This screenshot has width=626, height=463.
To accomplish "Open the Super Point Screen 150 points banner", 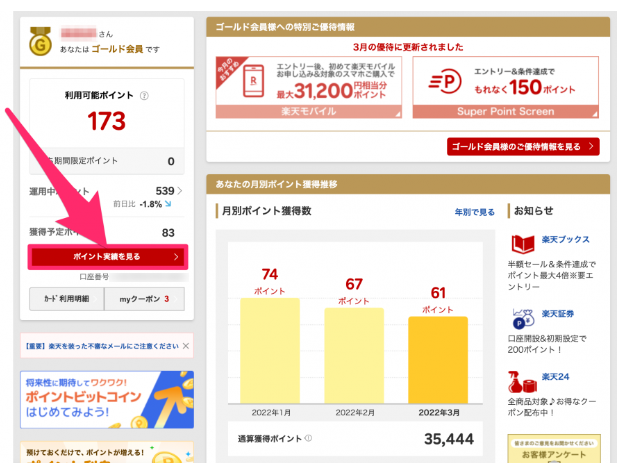I will (505, 87).
